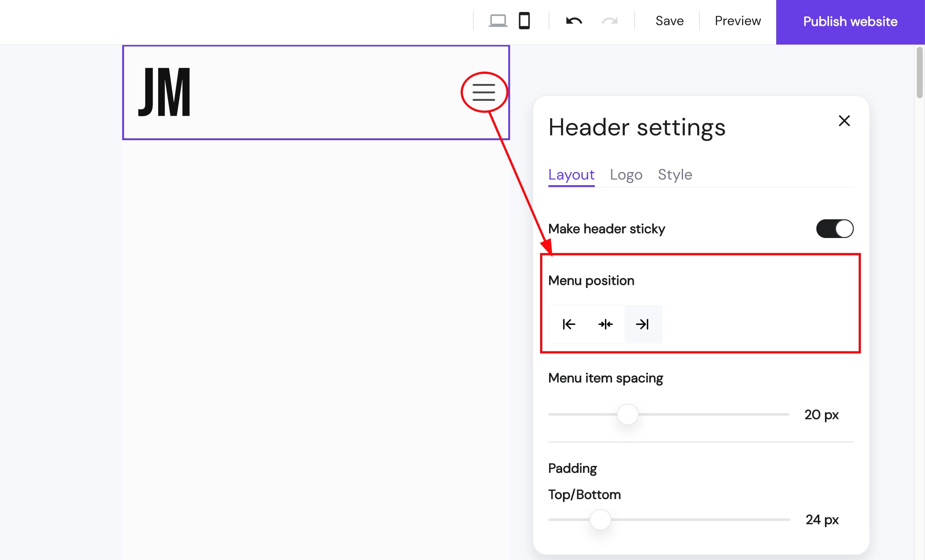Switch to desktop preview mode
Screen dimensions: 925x560
click(x=497, y=21)
